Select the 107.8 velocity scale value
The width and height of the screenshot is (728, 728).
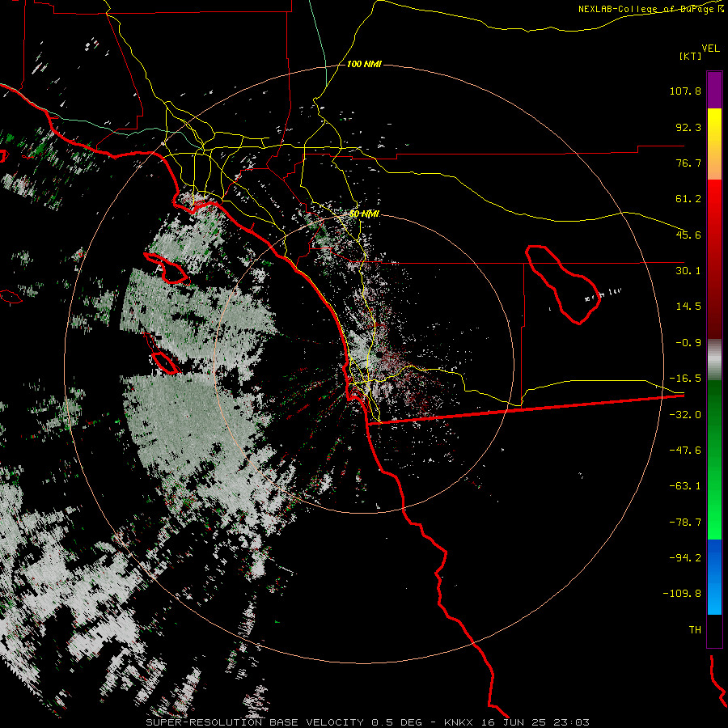(x=685, y=91)
